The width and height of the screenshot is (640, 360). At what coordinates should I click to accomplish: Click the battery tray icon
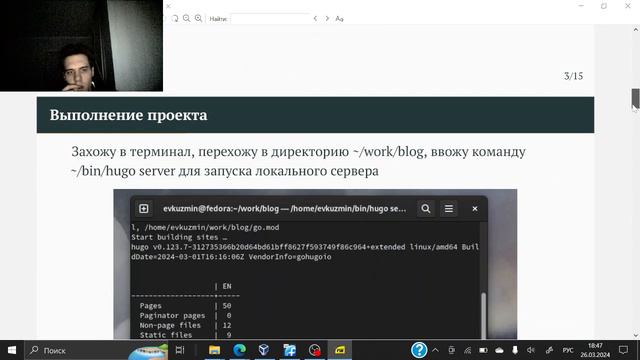coord(483,350)
